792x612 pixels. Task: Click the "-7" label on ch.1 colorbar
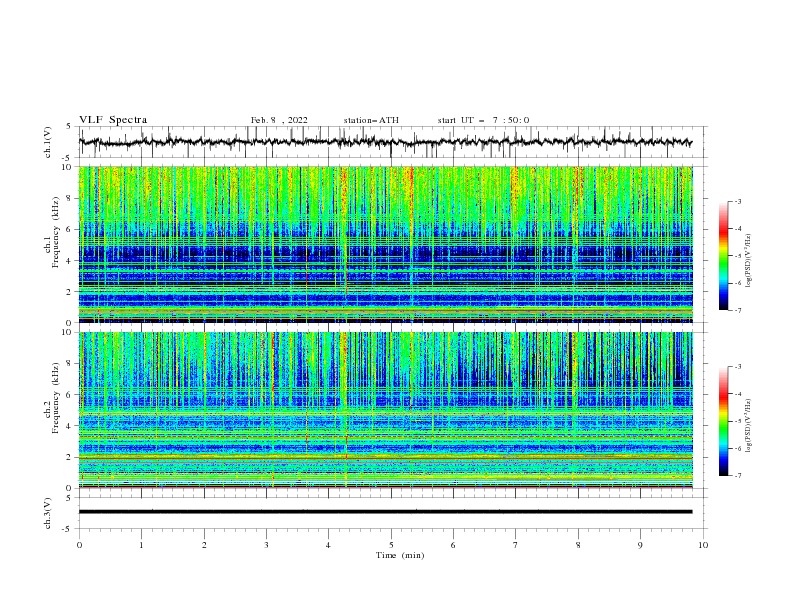point(738,310)
